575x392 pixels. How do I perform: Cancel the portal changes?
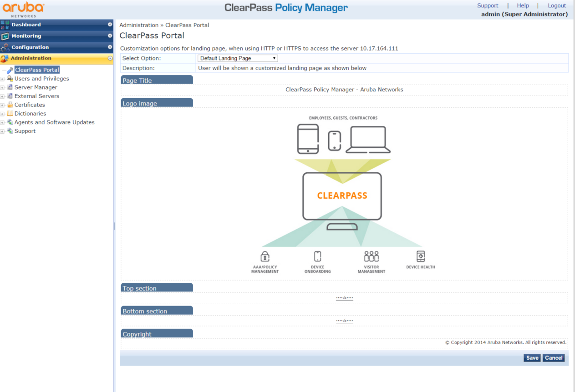point(554,358)
